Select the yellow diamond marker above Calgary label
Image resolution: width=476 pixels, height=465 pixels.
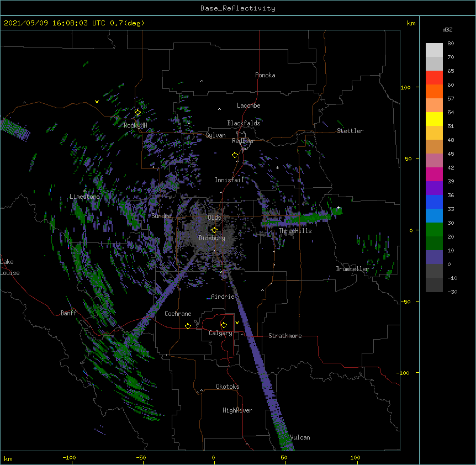tap(224, 325)
